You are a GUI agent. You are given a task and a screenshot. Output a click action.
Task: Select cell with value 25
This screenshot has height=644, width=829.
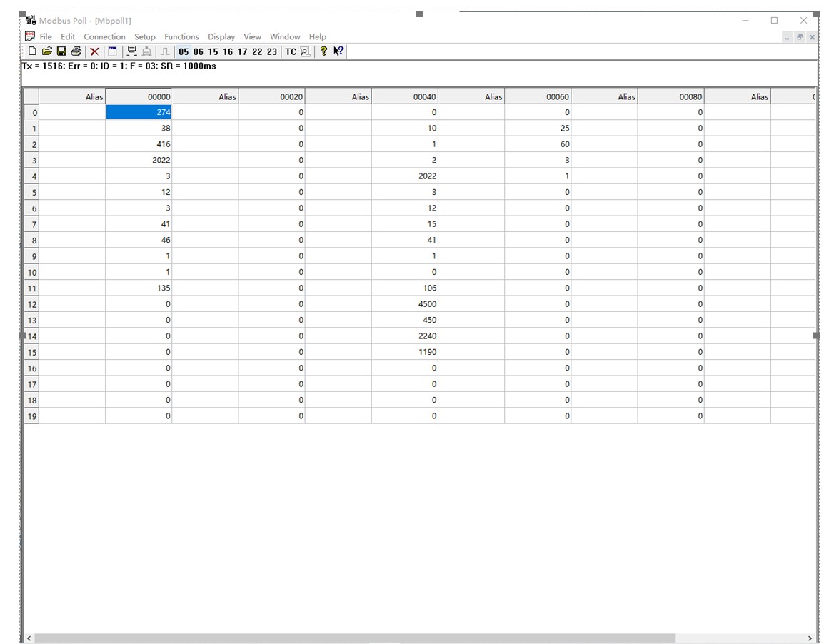[x=538, y=128]
